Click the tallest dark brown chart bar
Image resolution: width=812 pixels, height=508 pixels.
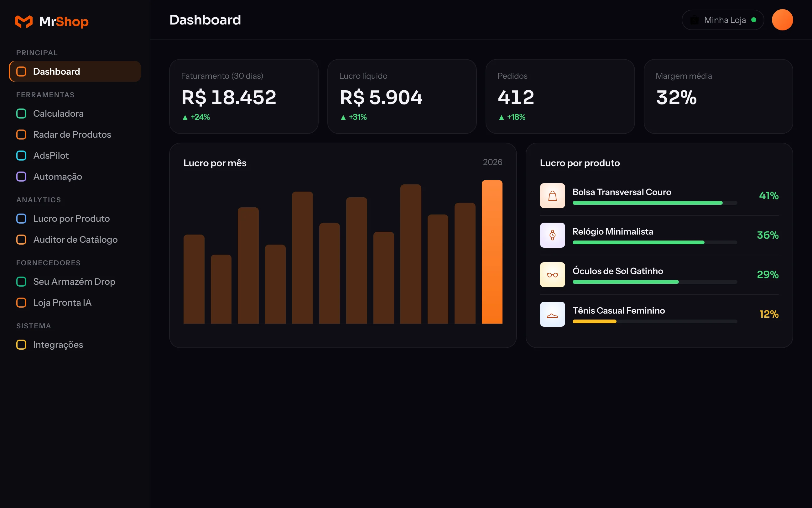(x=410, y=254)
